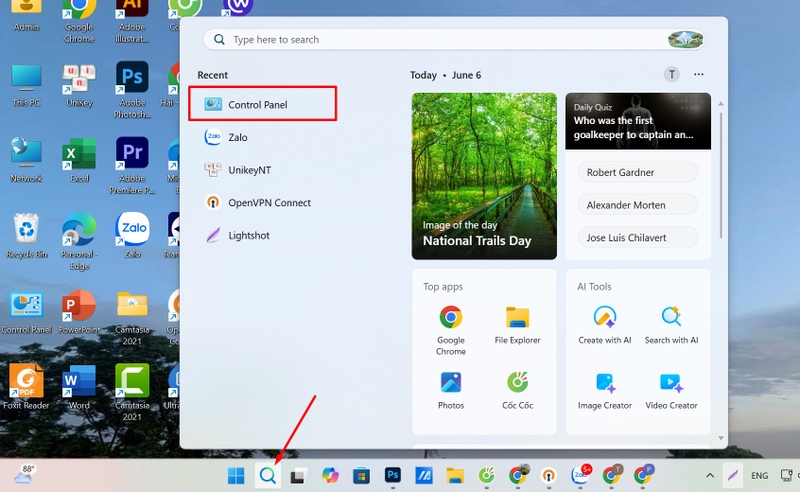Click the Search icon on the taskbar
The height and width of the screenshot is (492, 800).
tap(268, 476)
